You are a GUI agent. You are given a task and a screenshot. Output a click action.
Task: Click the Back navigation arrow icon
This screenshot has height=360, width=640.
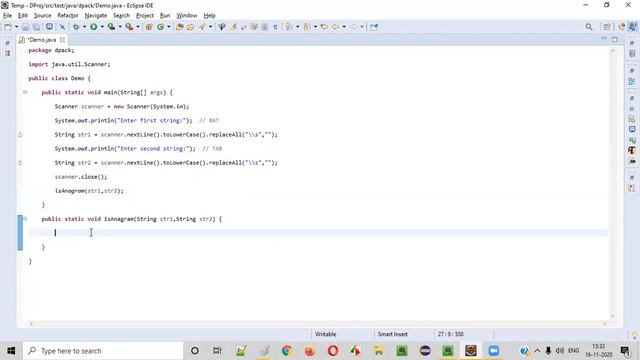(336, 27)
